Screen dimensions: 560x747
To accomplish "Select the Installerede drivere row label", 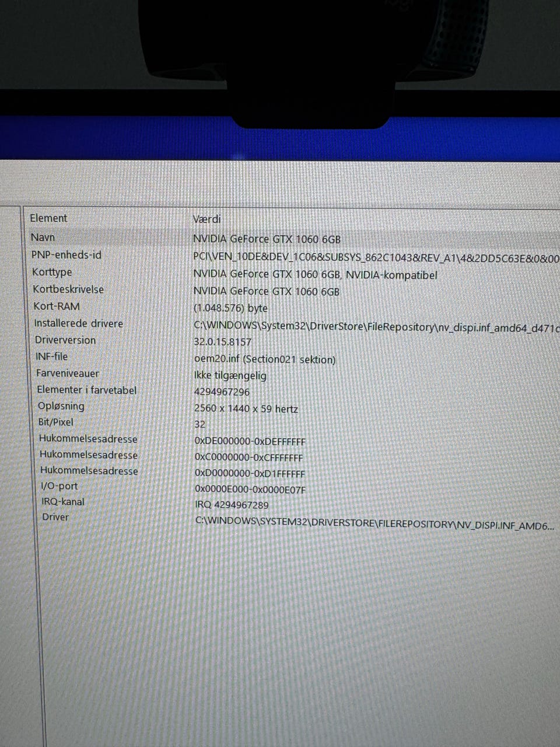I will click(78, 323).
